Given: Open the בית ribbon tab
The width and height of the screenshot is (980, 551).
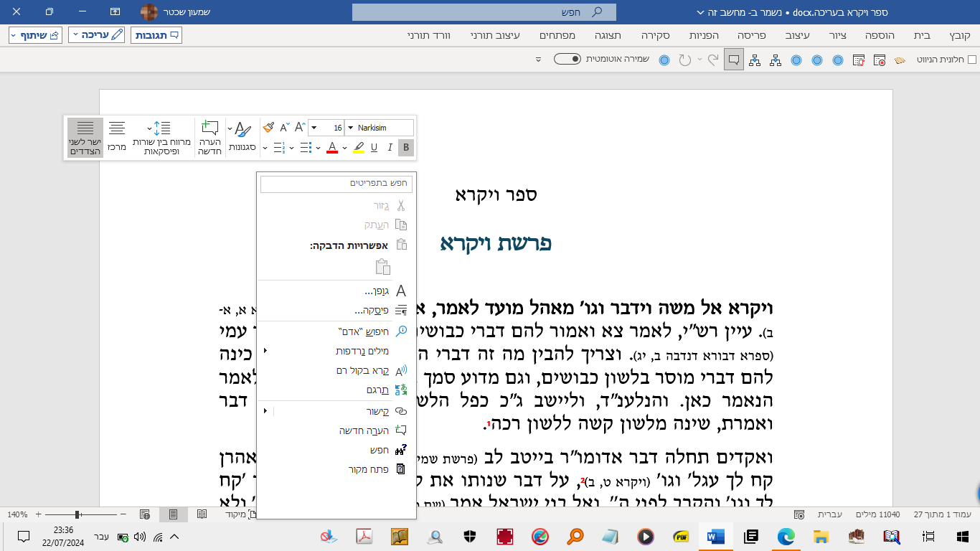Looking at the screenshot, I should point(923,34).
